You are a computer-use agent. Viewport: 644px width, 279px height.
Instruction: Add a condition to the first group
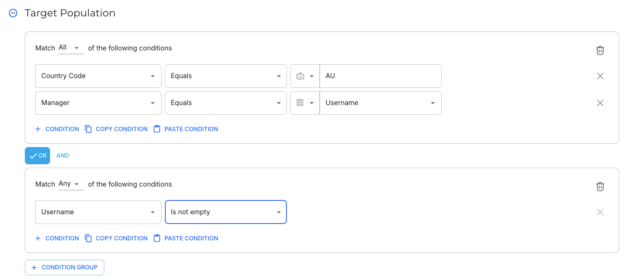click(57, 129)
